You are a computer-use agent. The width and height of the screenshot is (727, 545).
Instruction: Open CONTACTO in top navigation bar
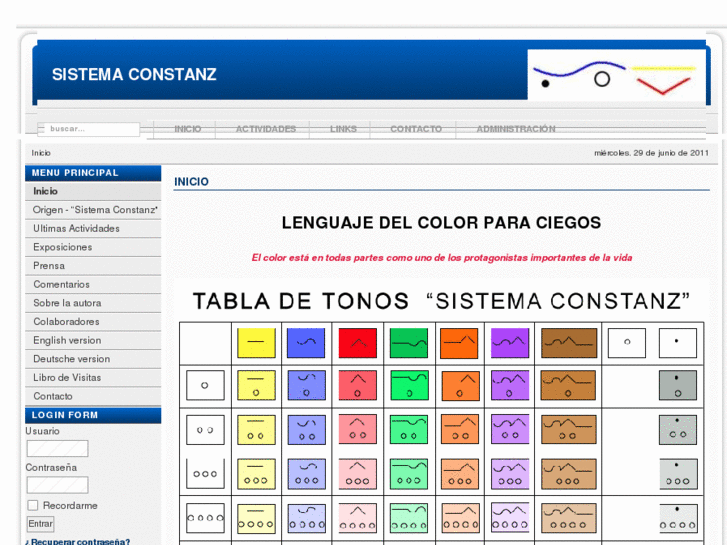coord(416,129)
